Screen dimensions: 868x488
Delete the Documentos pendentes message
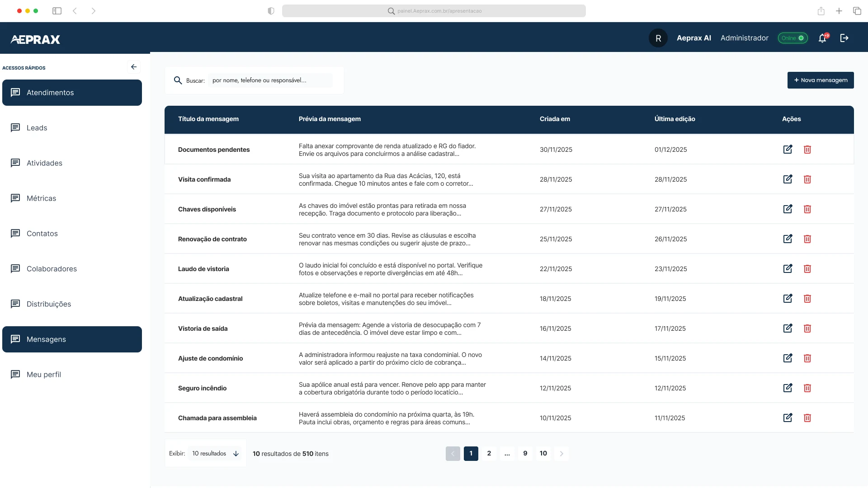tap(807, 150)
